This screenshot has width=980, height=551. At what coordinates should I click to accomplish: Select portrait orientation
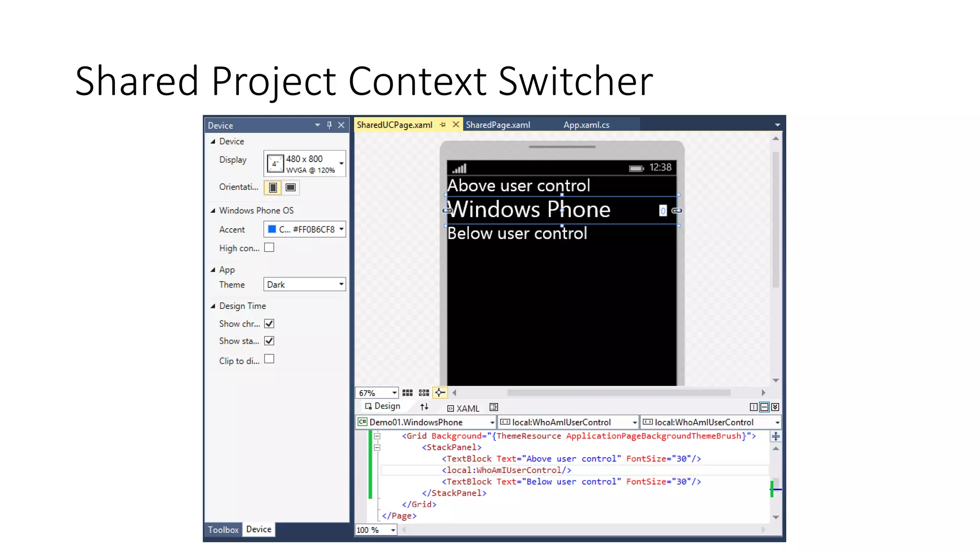273,187
